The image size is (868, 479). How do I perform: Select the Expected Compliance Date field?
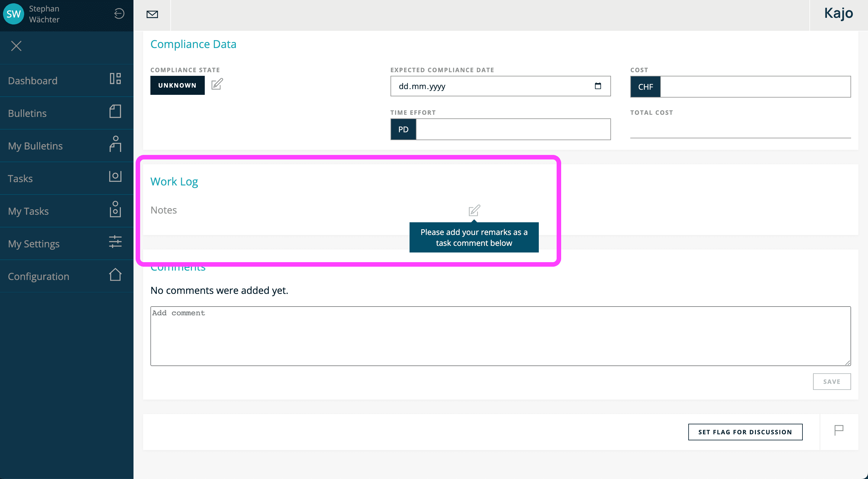[x=500, y=86]
